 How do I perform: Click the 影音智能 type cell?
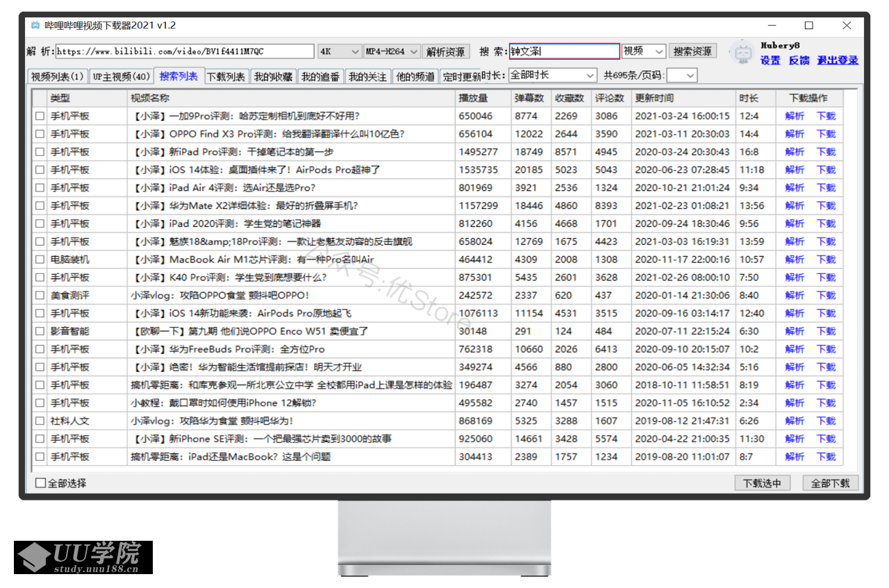(70, 331)
